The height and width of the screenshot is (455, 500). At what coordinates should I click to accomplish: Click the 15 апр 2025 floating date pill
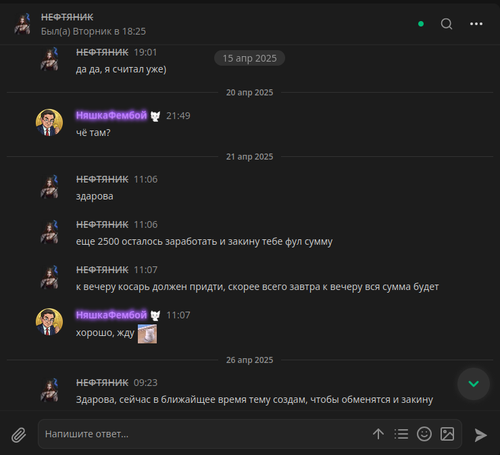point(249,58)
